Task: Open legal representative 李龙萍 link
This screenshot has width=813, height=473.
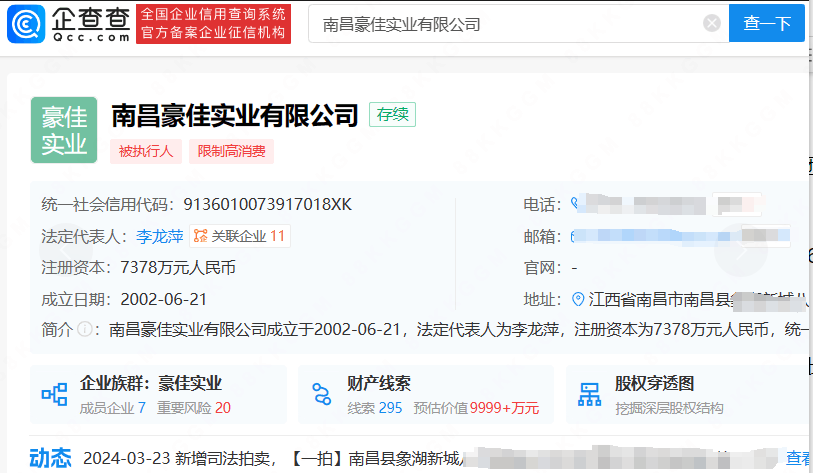Action: (160, 236)
